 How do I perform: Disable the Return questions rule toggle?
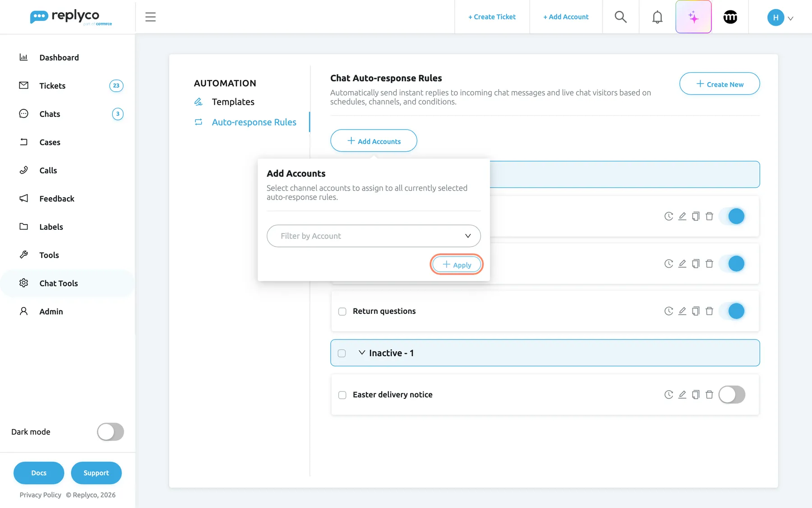[732, 311]
